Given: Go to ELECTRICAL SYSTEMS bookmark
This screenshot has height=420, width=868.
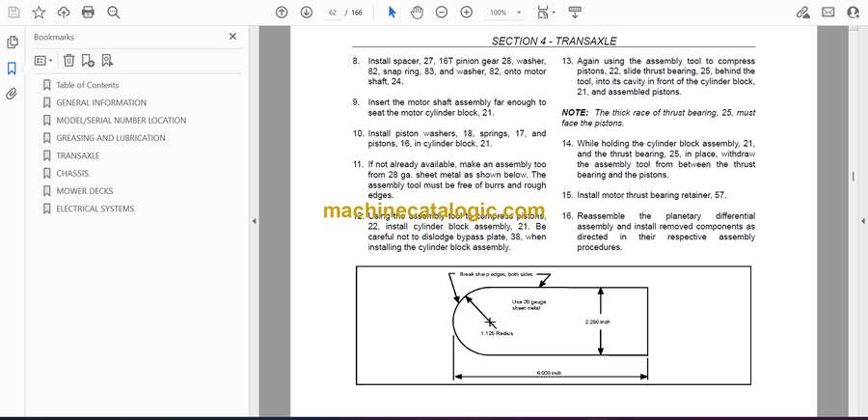Looking at the screenshot, I should (95, 209).
